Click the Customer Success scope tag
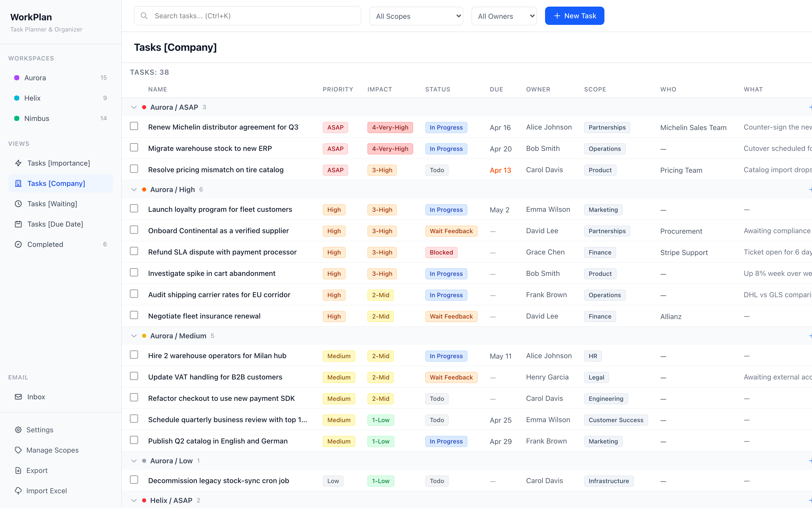Viewport: 812px width, 508px height. coord(616,420)
